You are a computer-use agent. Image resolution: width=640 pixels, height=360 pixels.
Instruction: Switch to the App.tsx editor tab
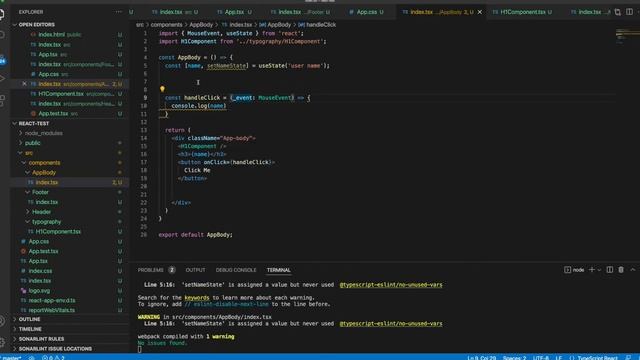pos(234,12)
